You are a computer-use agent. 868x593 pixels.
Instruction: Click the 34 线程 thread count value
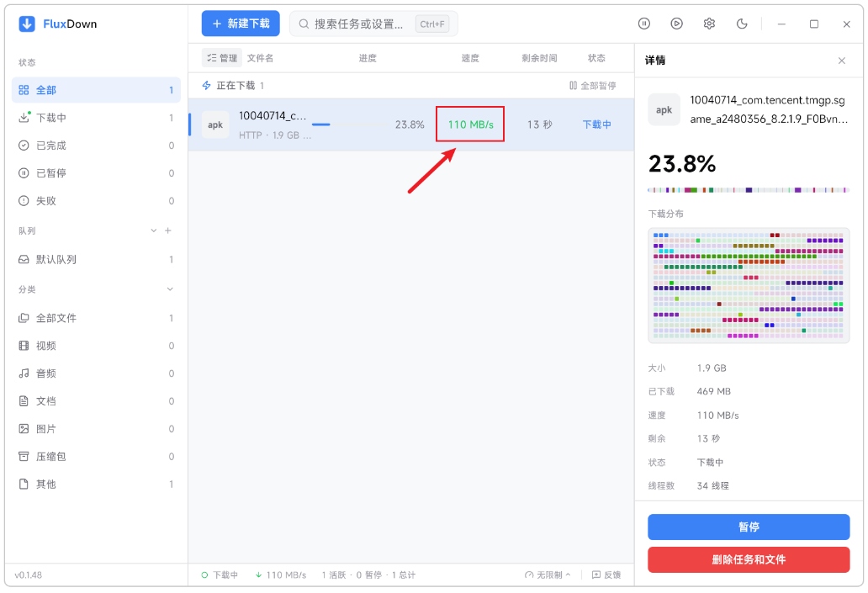point(713,485)
